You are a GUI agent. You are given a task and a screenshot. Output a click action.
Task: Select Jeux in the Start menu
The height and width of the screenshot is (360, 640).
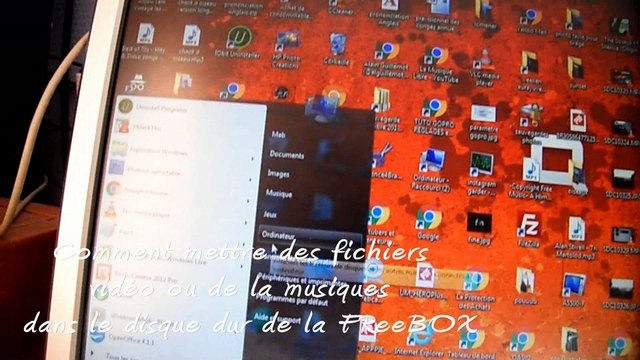(270, 214)
